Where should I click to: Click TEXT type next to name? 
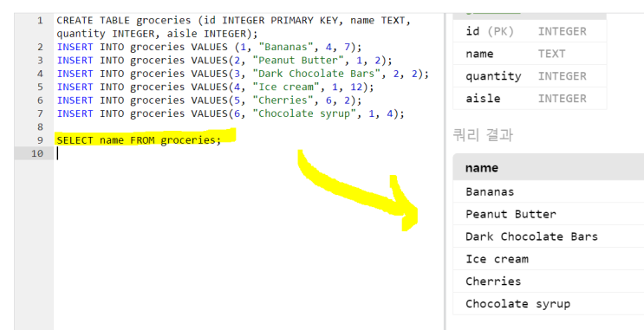point(551,54)
